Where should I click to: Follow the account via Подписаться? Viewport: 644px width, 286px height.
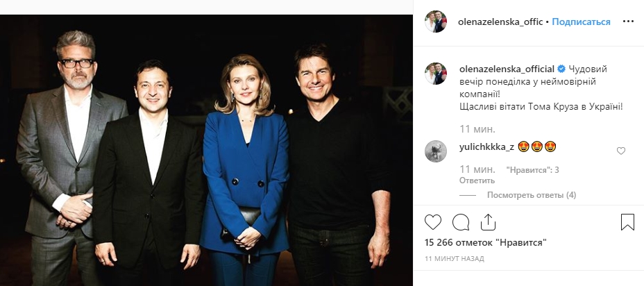[x=582, y=22]
